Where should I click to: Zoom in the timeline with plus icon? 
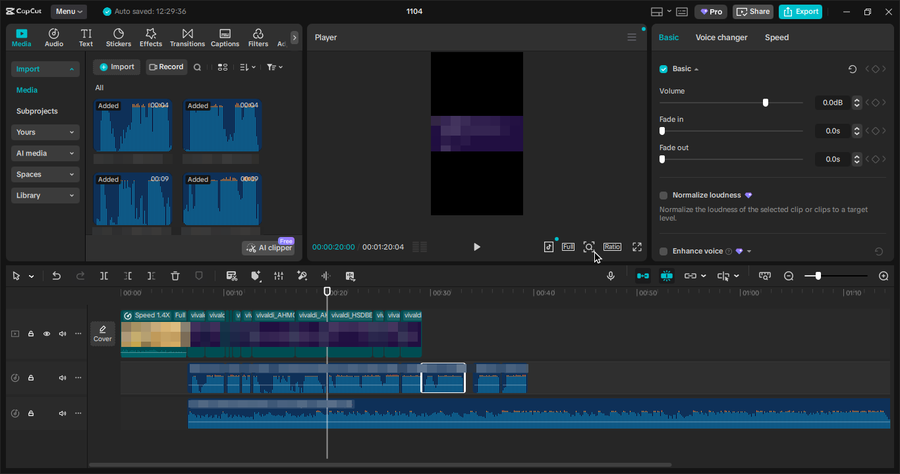tap(883, 276)
